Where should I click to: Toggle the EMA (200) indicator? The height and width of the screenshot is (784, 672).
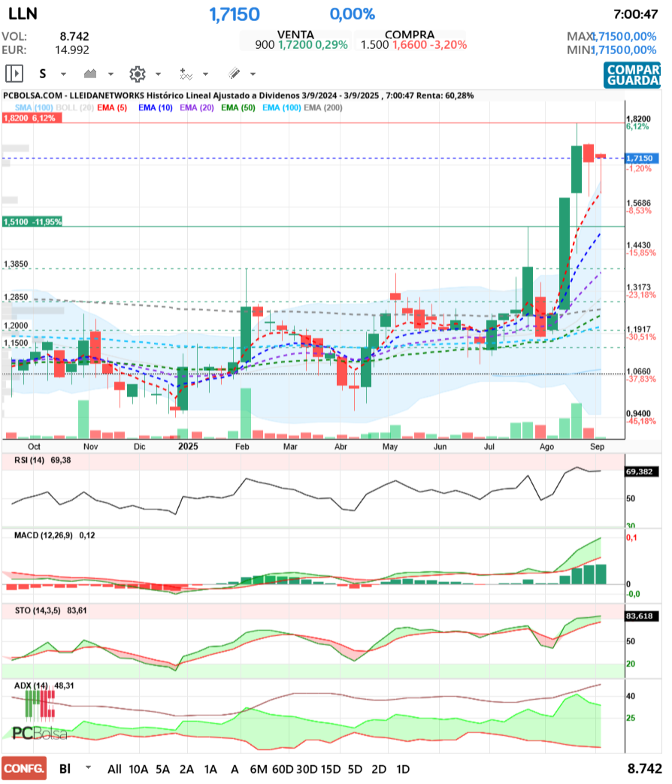pos(323,107)
